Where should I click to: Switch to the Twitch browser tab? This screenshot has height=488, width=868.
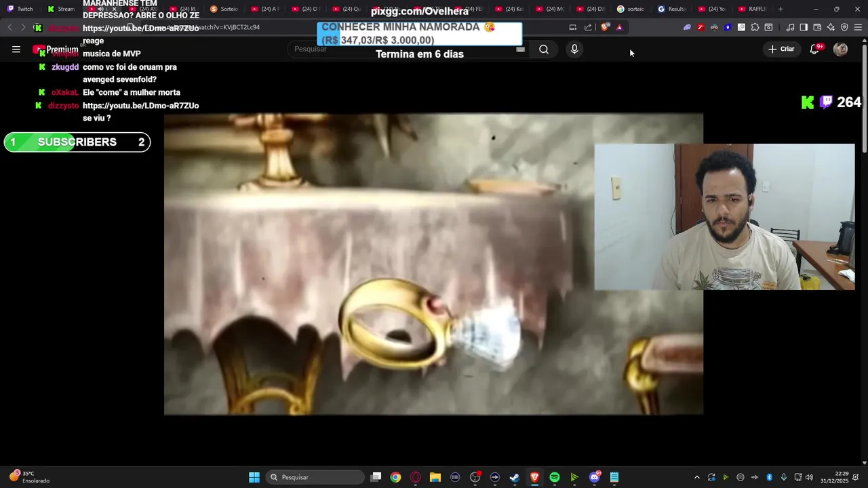click(x=20, y=9)
